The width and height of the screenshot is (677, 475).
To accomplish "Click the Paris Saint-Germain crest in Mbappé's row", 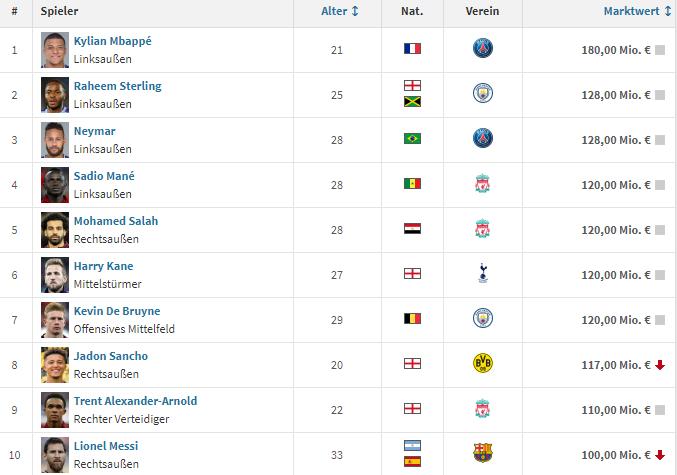I will pyautogui.click(x=483, y=49).
